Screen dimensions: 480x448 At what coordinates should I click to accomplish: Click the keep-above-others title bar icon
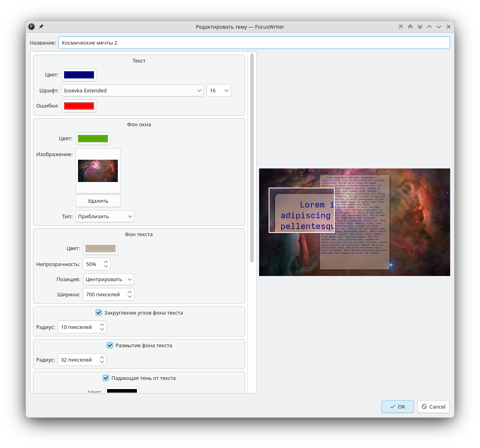(x=401, y=27)
